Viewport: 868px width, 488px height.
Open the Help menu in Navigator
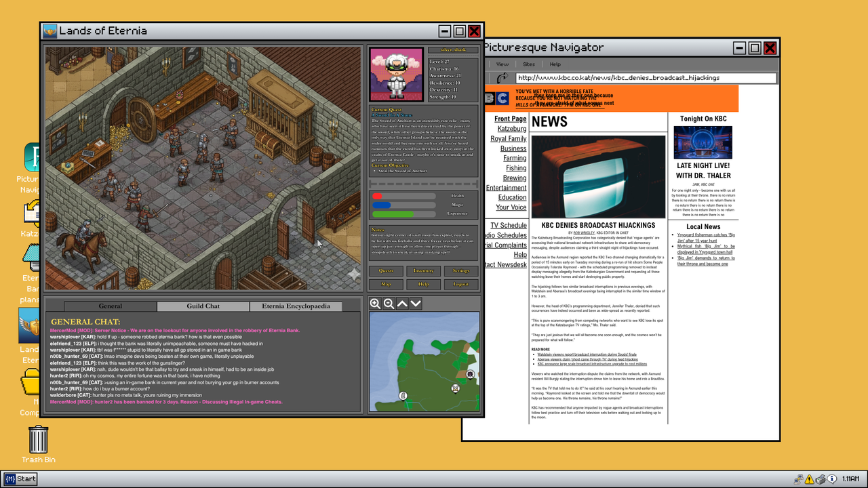(555, 64)
